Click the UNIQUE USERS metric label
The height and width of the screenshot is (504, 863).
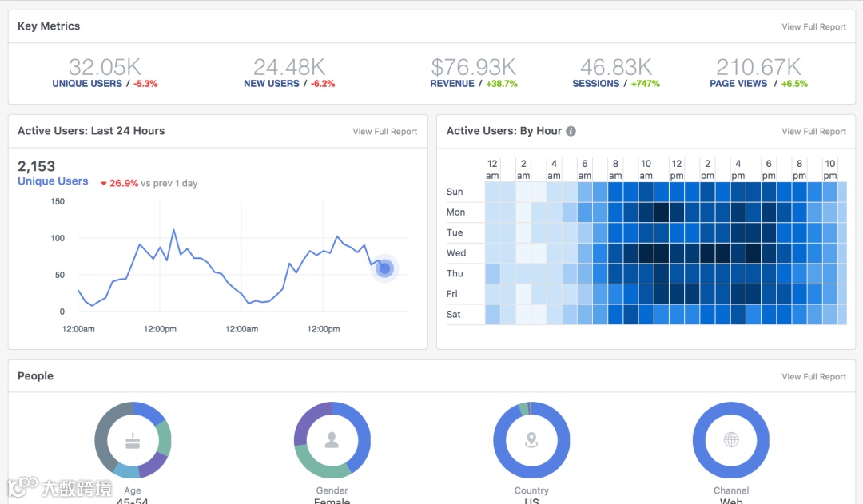click(87, 84)
